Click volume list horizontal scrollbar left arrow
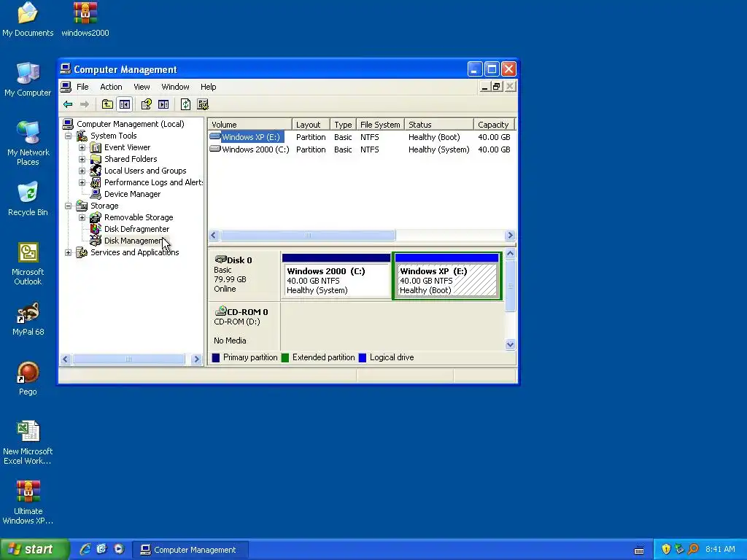 pos(214,236)
